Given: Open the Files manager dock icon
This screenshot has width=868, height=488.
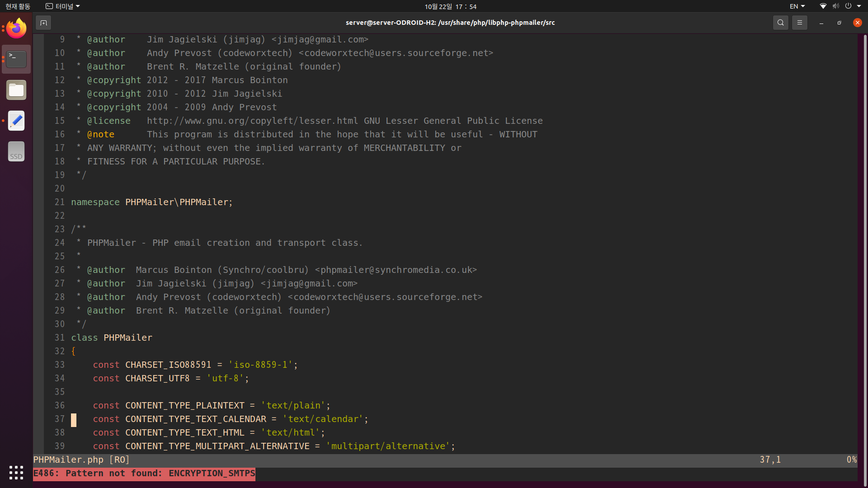Looking at the screenshot, I should [x=16, y=90].
